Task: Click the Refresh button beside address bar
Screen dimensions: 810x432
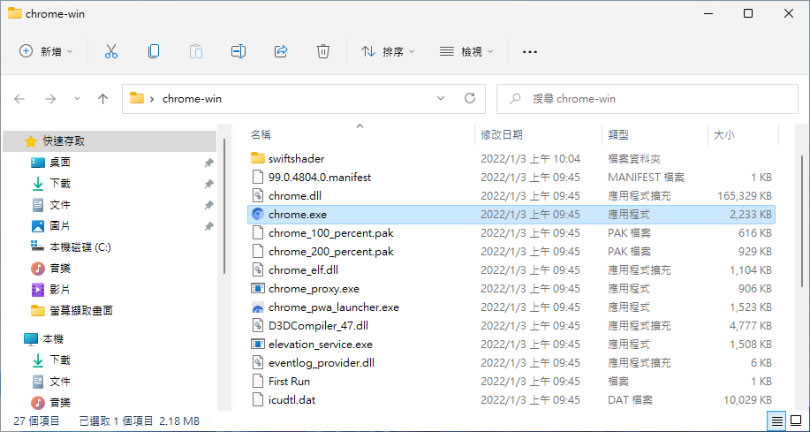Action: click(470, 98)
